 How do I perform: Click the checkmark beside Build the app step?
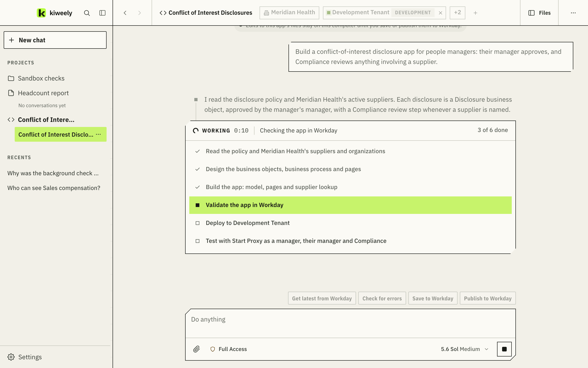198,187
